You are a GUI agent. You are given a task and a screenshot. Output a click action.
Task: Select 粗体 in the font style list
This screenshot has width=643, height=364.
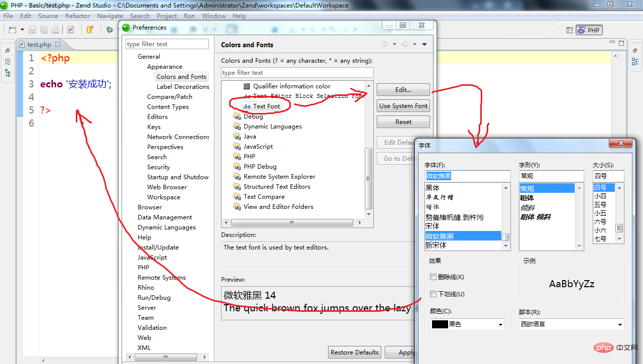coord(527,198)
